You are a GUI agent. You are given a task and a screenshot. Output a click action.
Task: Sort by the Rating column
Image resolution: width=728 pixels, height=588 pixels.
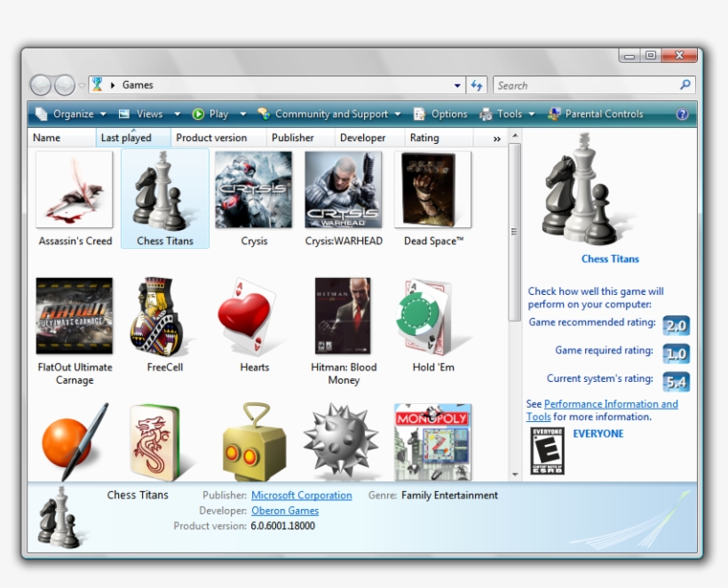439,138
